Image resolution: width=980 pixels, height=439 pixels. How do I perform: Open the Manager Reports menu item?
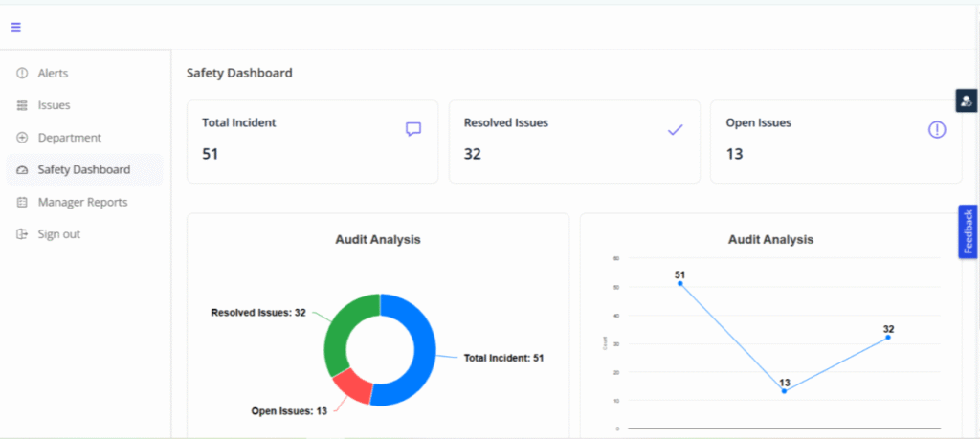coord(82,203)
